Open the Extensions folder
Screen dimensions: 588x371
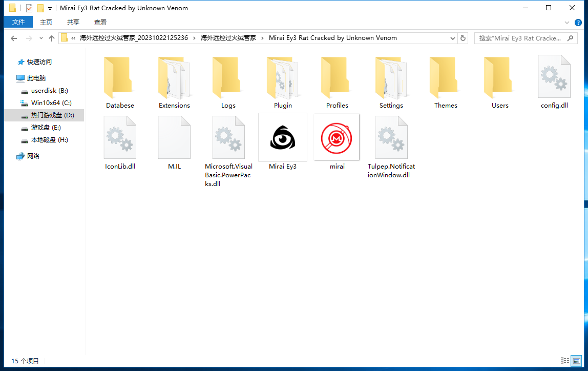174,77
